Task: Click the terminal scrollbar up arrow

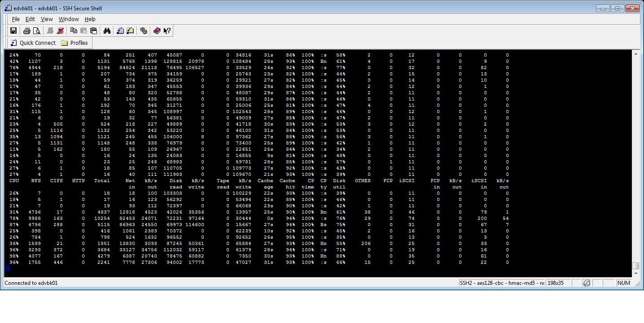Action: click(635, 54)
